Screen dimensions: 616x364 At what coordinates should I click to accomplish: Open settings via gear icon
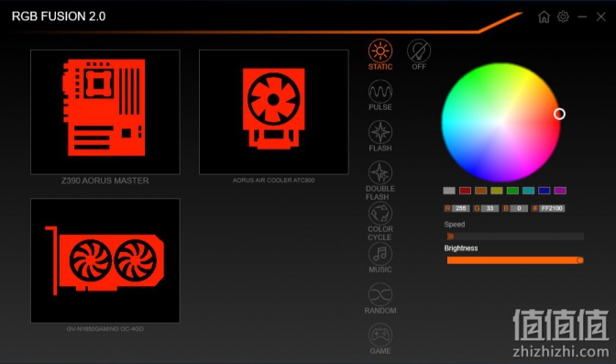pyautogui.click(x=563, y=17)
